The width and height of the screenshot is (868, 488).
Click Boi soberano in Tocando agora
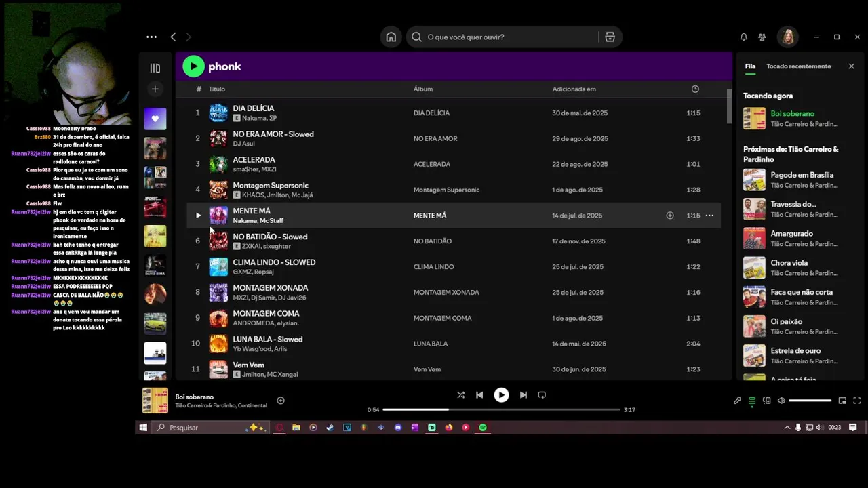[x=792, y=113]
